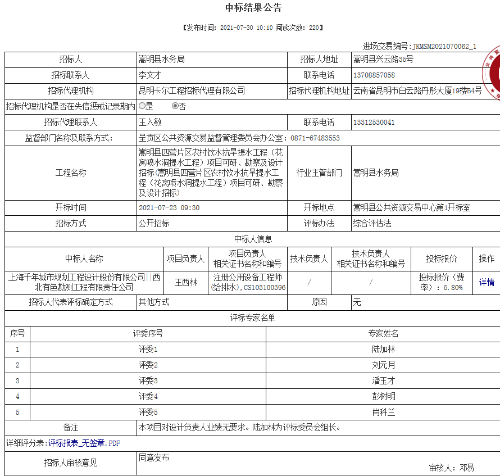
Task: Click the contact phone number 13708857058
Action: (x=374, y=75)
